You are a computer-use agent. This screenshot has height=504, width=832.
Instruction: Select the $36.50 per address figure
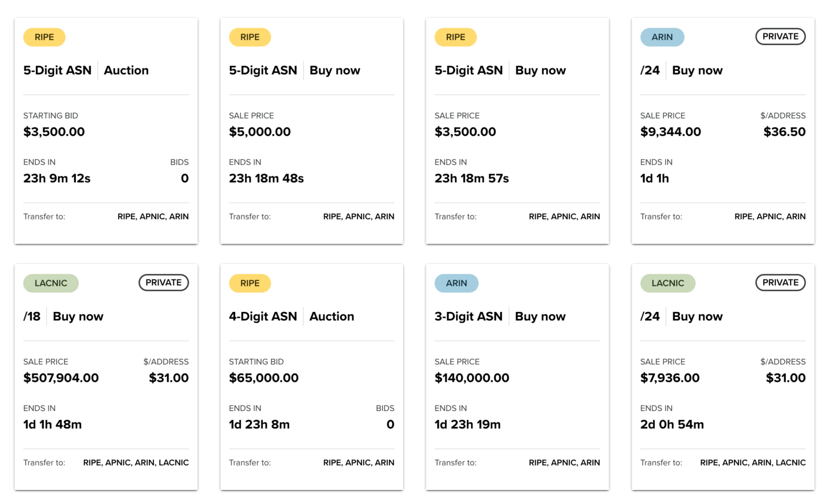(x=784, y=132)
